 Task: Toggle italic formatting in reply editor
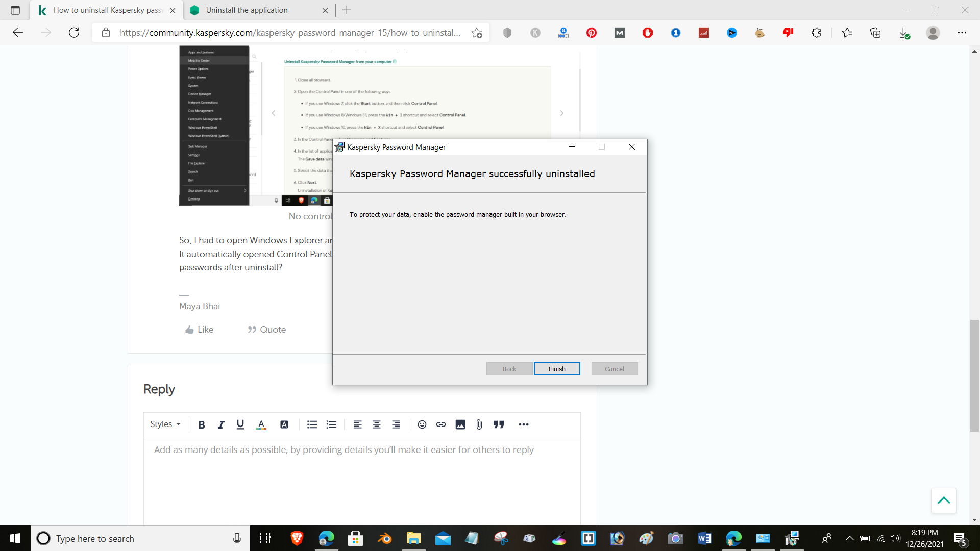[x=221, y=424]
